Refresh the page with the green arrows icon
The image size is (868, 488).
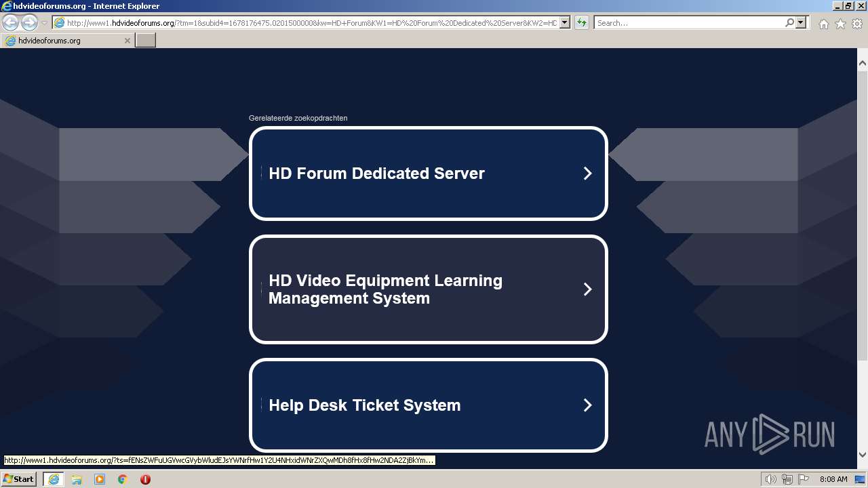581,23
